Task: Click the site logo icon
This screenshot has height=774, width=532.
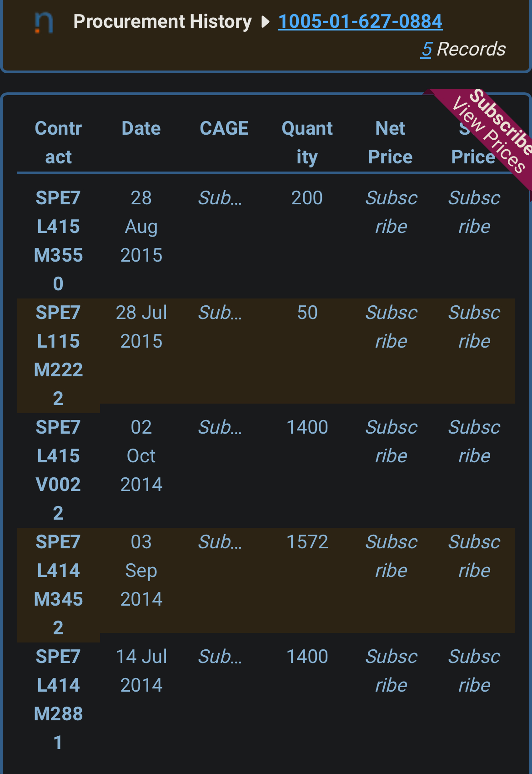Action: pyautogui.click(x=44, y=22)
